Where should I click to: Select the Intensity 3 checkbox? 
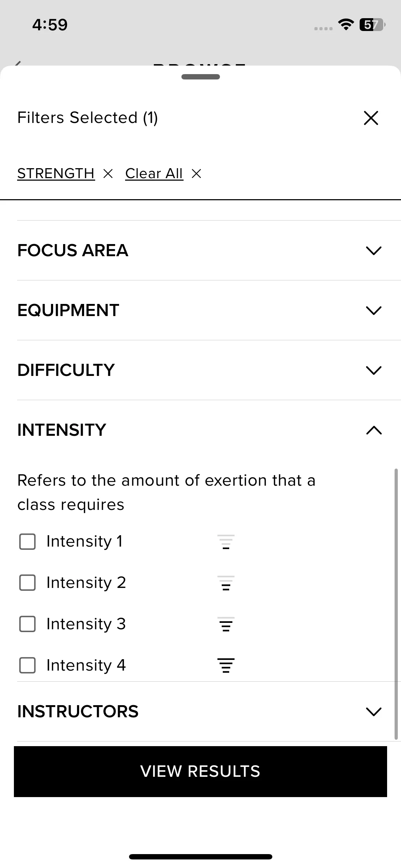27,624
